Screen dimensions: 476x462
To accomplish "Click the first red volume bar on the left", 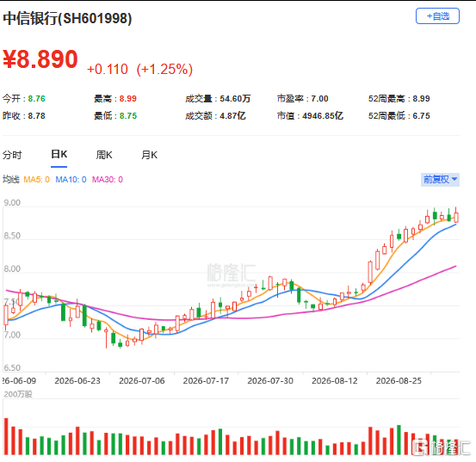I will [6, 436].
